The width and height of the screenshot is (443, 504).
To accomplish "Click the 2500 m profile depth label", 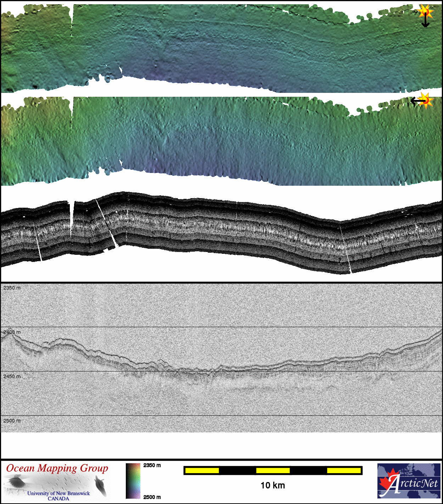I will coord(12,421).
